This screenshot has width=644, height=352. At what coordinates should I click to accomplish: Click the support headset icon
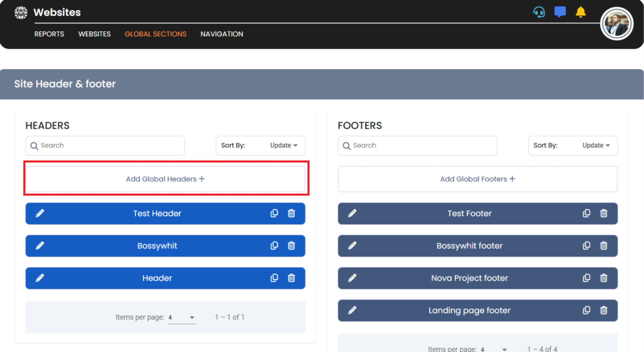539,12
